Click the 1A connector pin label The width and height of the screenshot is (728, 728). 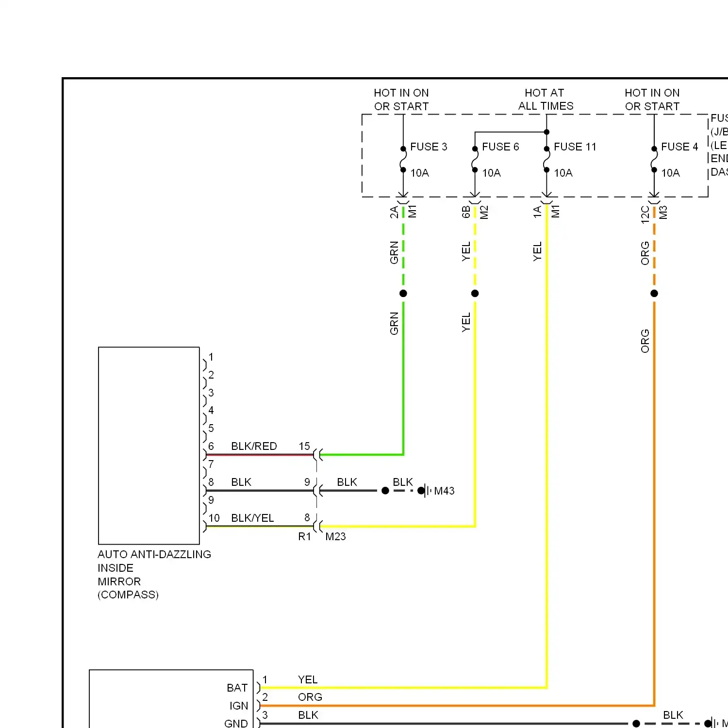[x=537, y=212]
